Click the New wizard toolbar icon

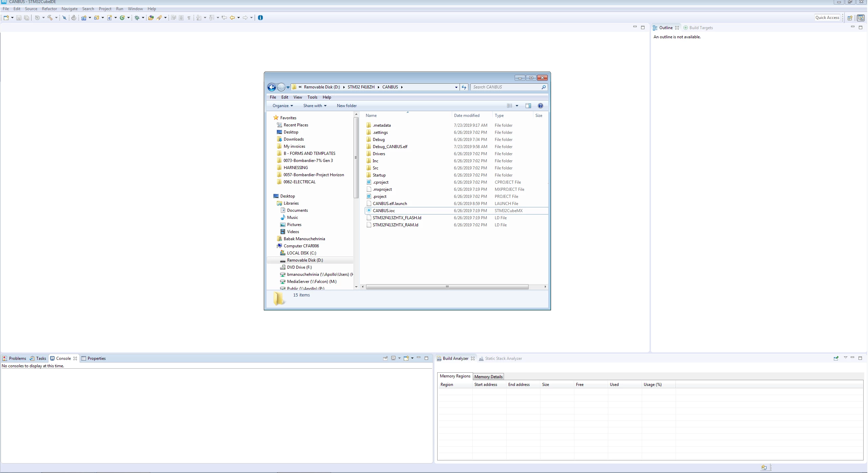click(x=6, y=18)
